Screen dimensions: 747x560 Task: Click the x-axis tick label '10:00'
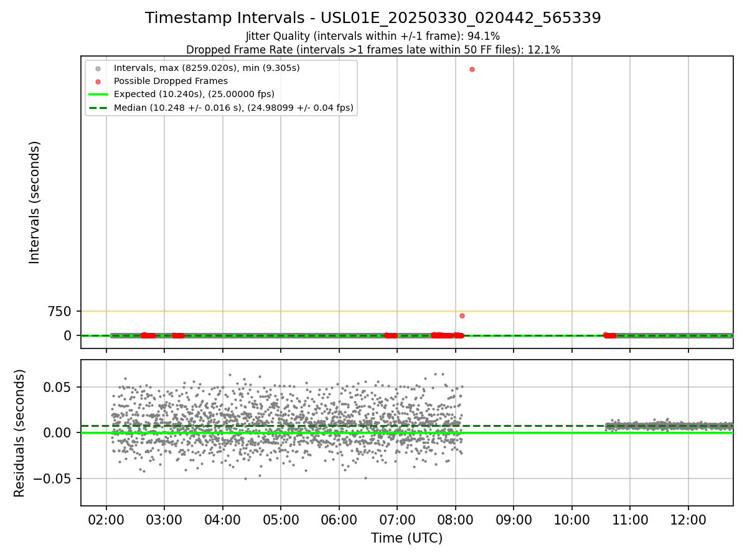click(572, 520)
